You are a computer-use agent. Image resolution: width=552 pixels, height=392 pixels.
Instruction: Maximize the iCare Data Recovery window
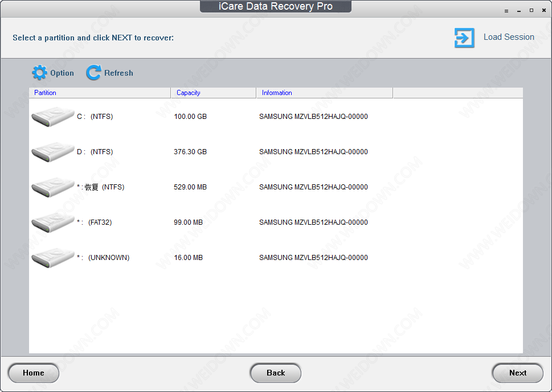(531, 11)
